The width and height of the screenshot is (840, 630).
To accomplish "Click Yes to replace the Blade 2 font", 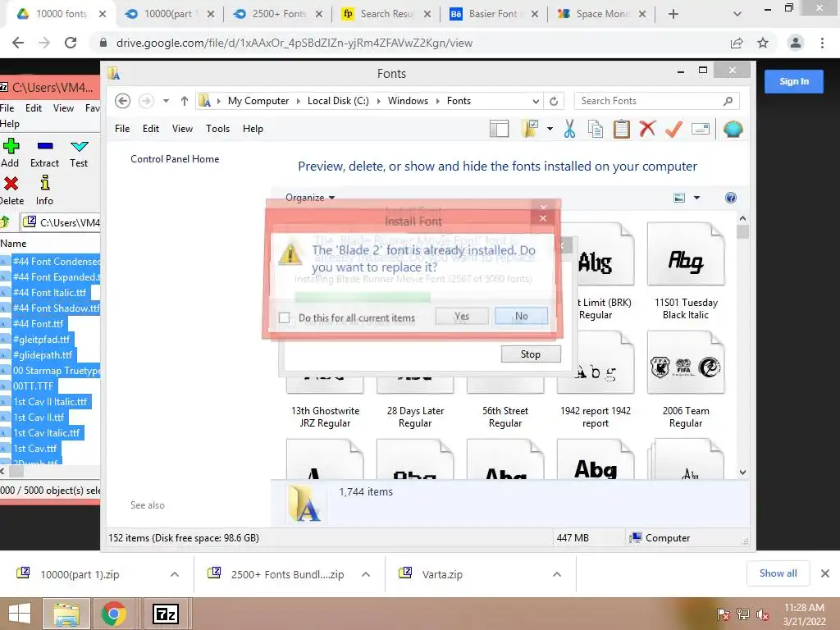I will click(x=462, y=316).
